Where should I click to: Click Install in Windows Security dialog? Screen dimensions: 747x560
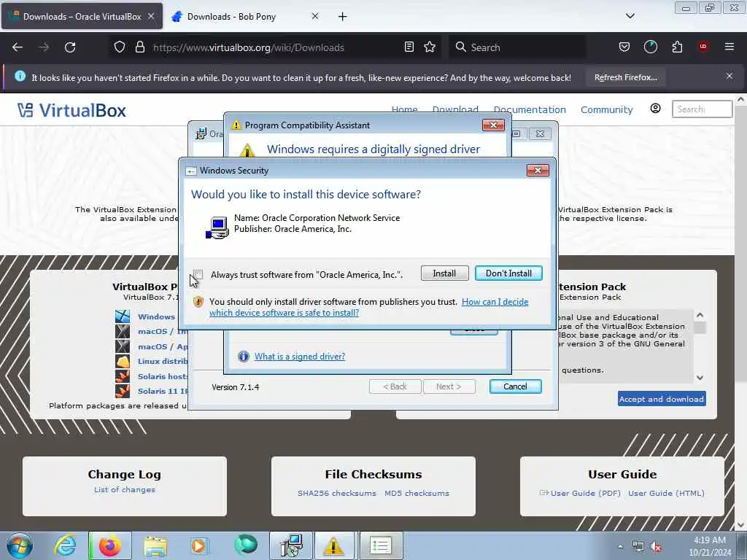coord(444,273)
